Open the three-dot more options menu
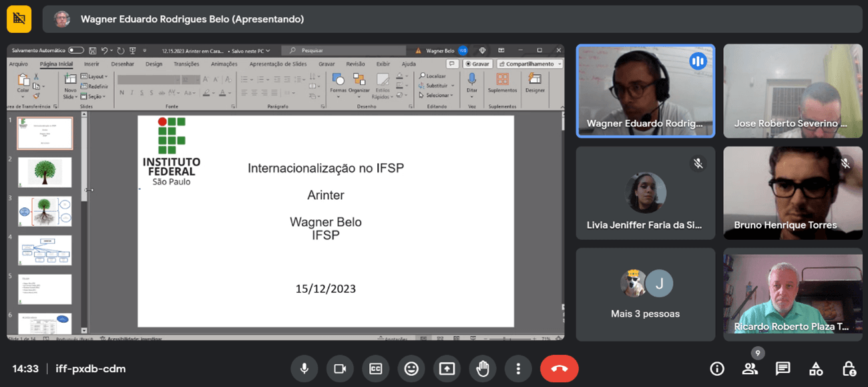Screen dimensions: 868x387 (x=518, y=369)
